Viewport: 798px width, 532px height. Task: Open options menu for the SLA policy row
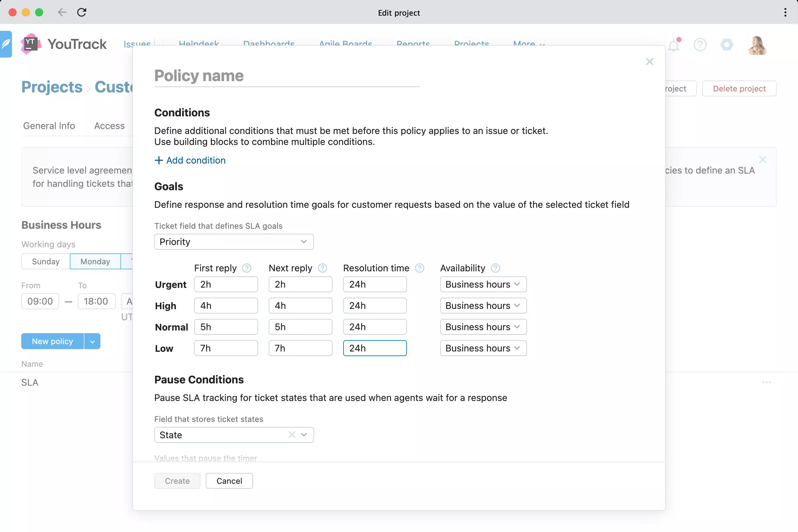coord(766,382)
